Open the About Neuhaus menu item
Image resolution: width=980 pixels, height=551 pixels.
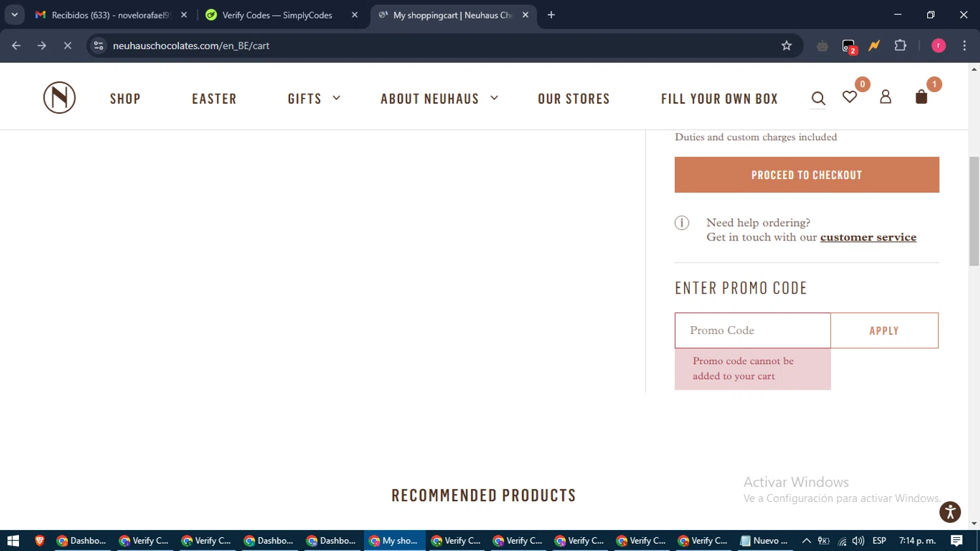pos(430,99)
